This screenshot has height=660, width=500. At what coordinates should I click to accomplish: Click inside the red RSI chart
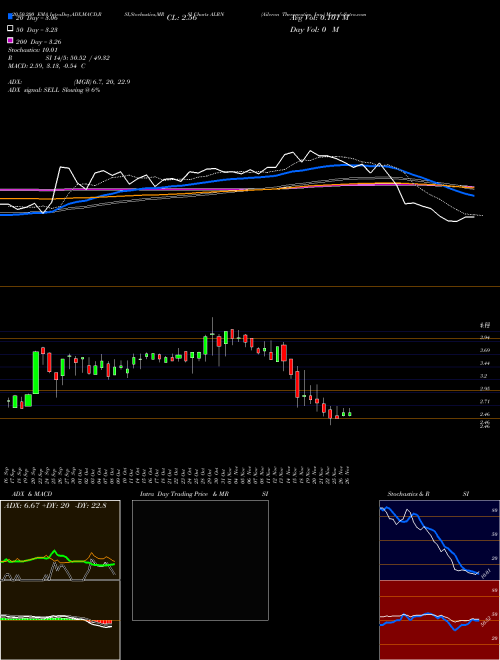coord(439,620)
